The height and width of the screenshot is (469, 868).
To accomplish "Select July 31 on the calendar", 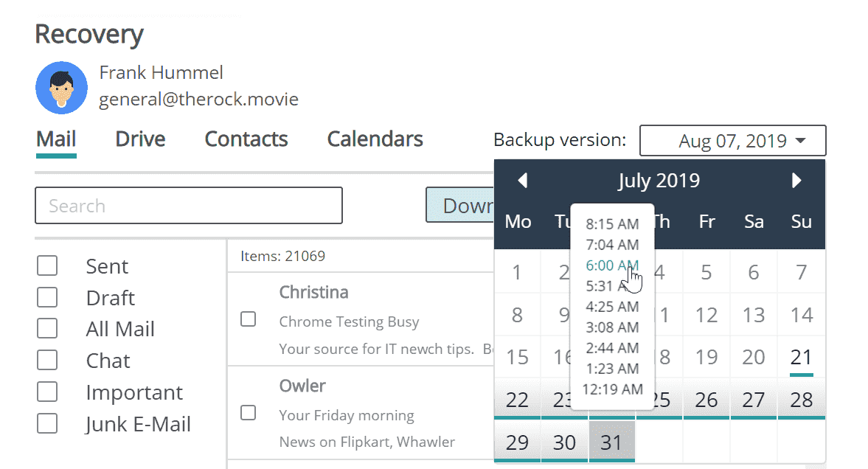I will tap(612, 441).
